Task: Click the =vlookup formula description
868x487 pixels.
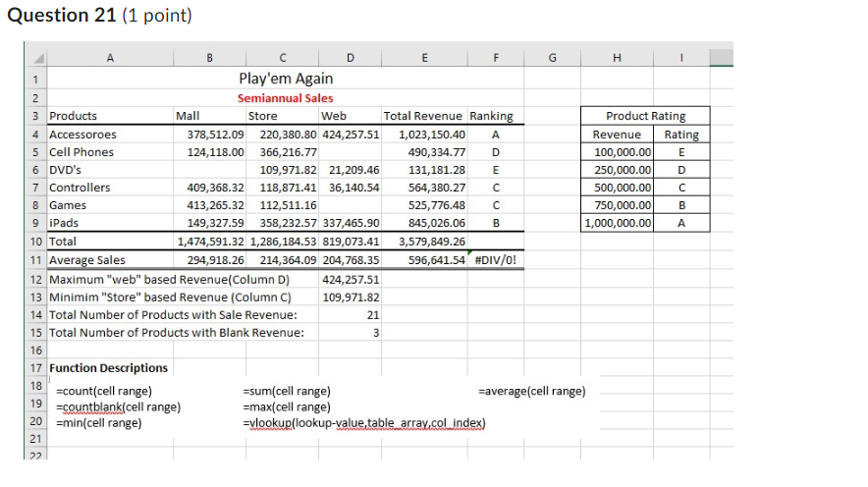Action: [364, 423]
